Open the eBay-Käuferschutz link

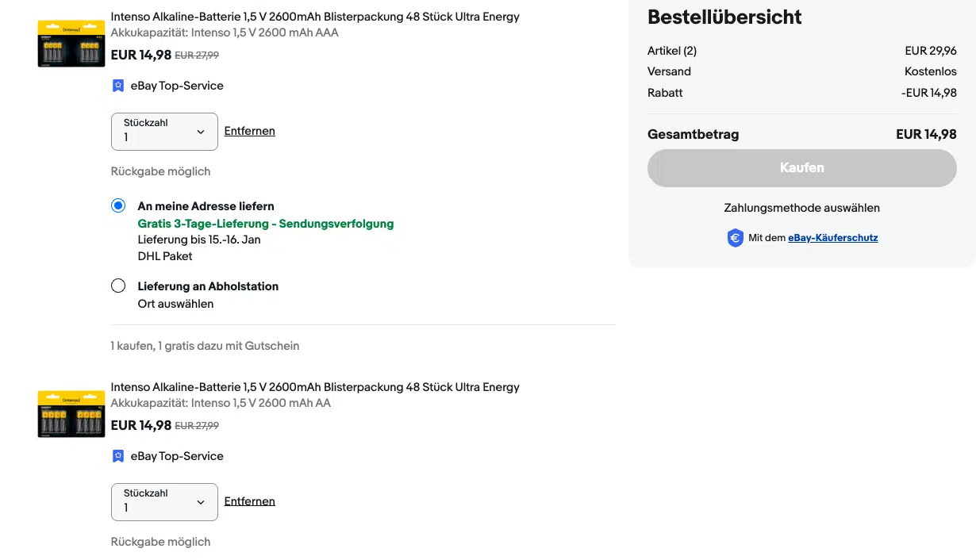[x=832, y=238]
